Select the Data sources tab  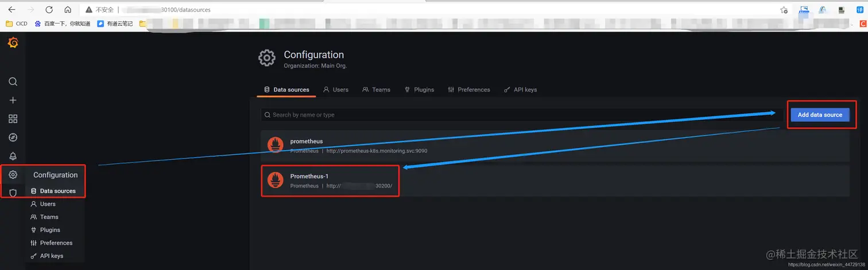pos(286,90)
